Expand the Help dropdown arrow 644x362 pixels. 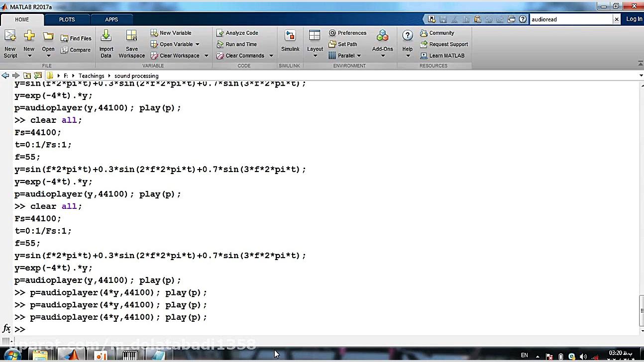click(408, 56)
